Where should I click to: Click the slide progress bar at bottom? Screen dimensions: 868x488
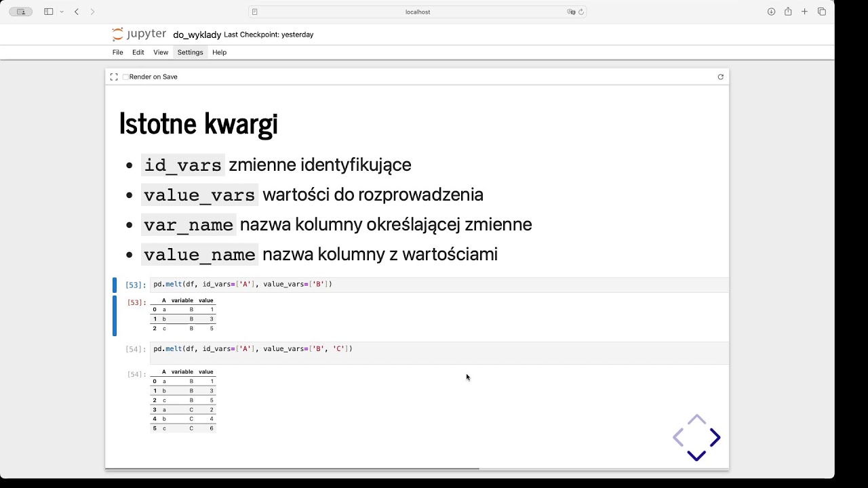(417, 468)
